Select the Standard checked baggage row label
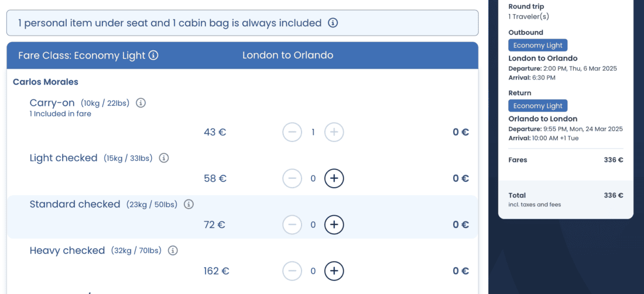This screenshot has height=294, width=644. coord(75,205)
